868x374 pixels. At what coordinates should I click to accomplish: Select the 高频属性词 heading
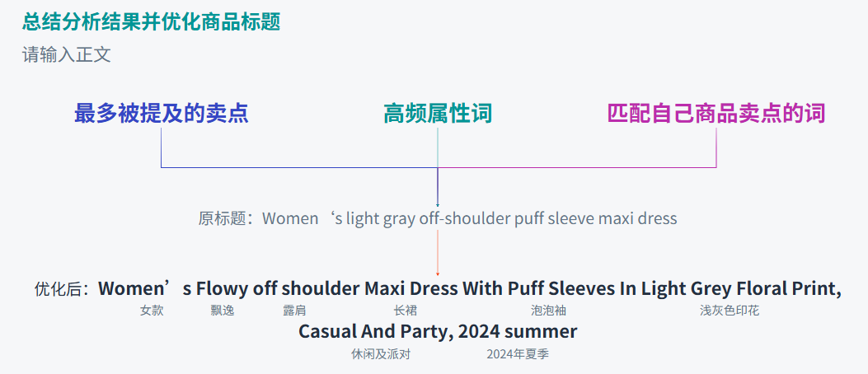coord(437,114)
